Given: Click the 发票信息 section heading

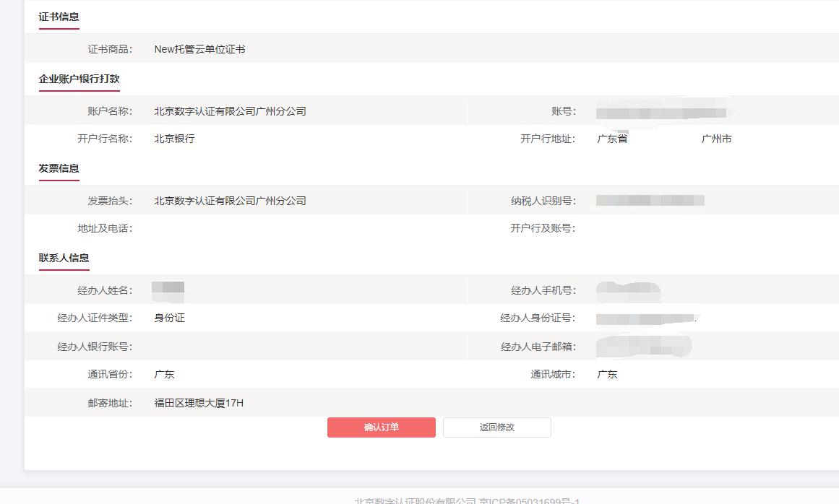Looking at the screenshot, I should [x=59, y=169].
